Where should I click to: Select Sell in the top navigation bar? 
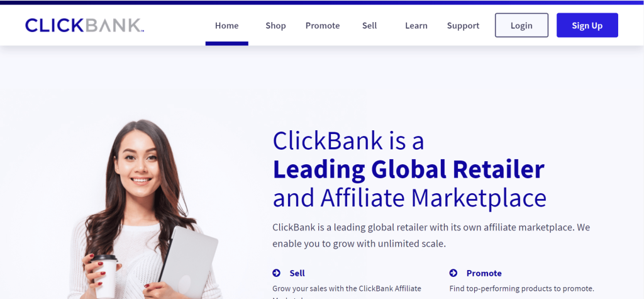pyautogui.click(x=369, y=26)
